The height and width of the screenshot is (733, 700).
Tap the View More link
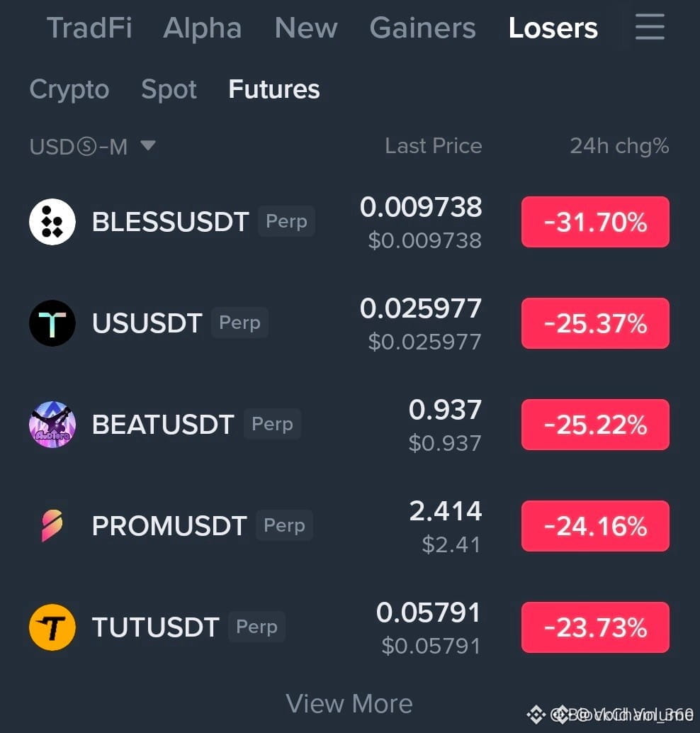[349, 703]
